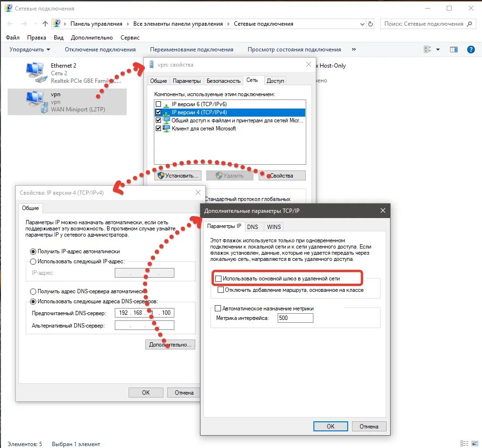Viewport: 482px width, 448px height.
Task: Toggle the preview pane icon
Action: point(454,50)
